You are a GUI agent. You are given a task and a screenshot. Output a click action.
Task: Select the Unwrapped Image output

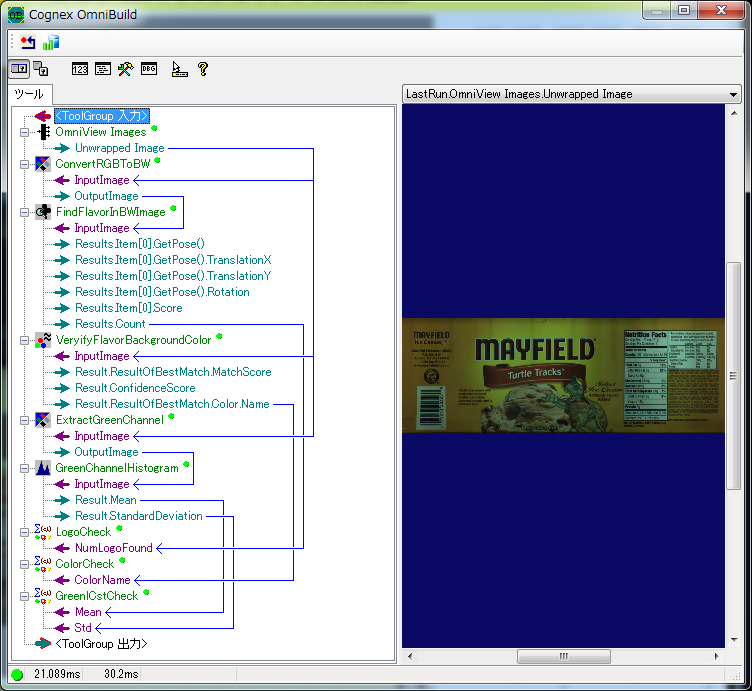tap(119, 148)
